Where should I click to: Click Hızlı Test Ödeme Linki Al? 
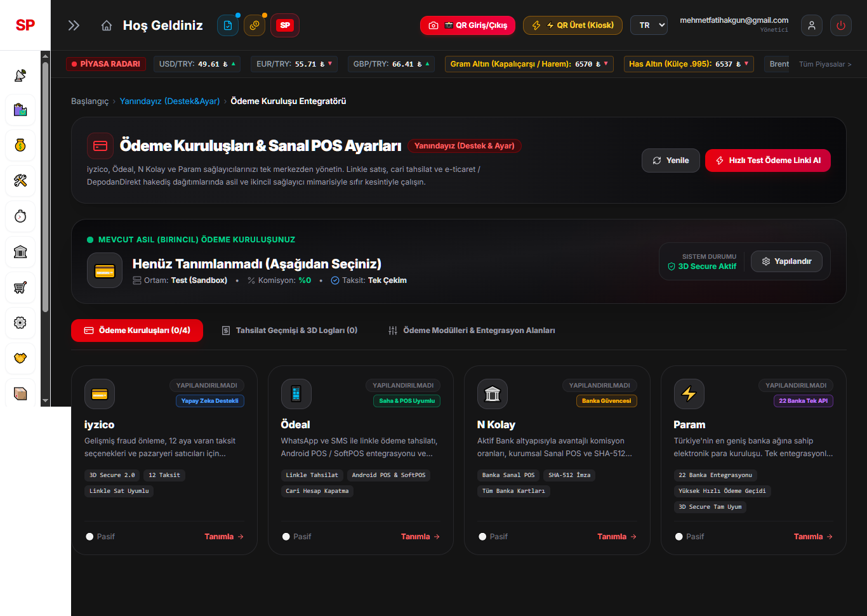pos(768,161)
